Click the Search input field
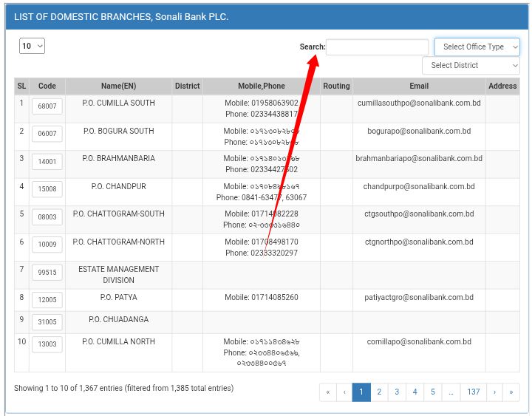The image size is (532, 416). (x=377, y=47)
